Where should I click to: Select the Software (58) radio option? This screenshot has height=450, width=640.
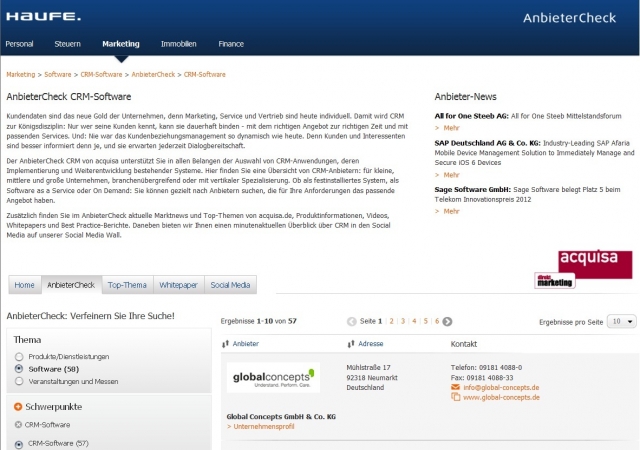(19, 368)
